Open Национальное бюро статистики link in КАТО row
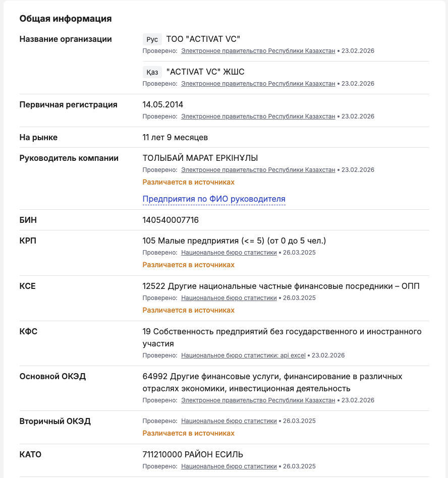448x478 pixels. [229, 466]
